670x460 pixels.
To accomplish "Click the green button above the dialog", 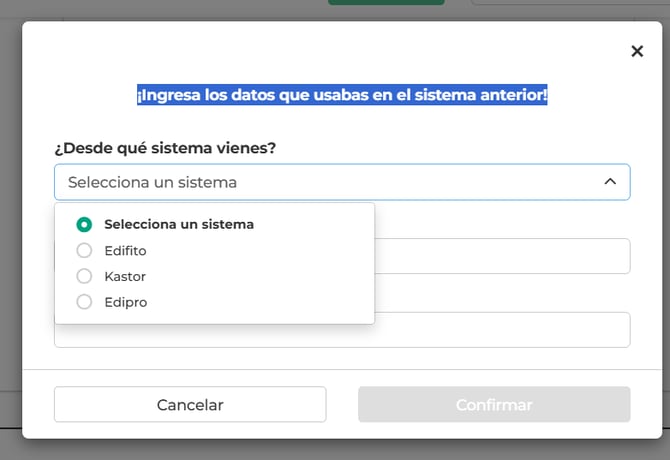I will click(386, 3).
